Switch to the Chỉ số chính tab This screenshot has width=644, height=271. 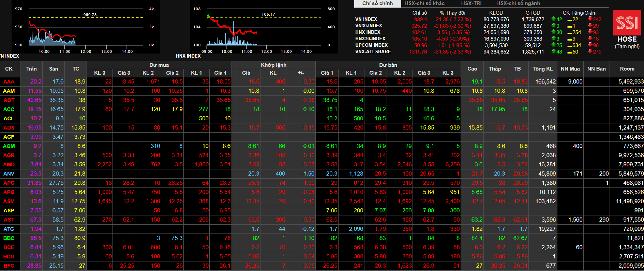(x=377, y=3)
